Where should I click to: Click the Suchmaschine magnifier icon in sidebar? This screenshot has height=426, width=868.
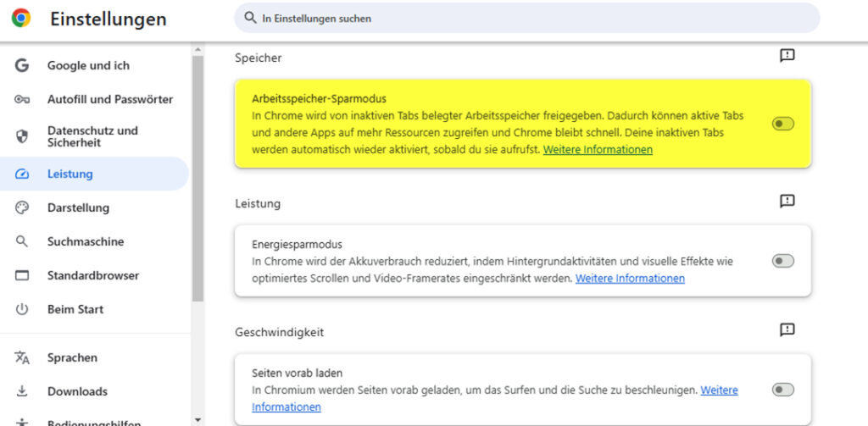[22, 241]
